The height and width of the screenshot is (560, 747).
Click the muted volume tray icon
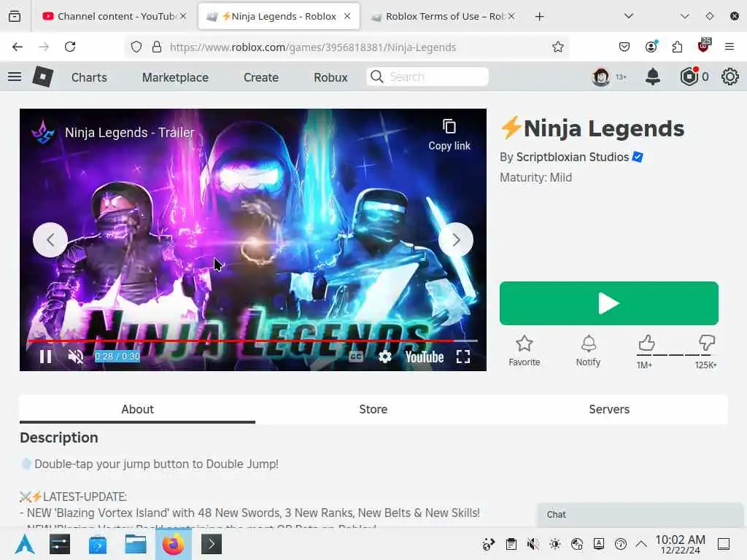[x=533, y=544]
